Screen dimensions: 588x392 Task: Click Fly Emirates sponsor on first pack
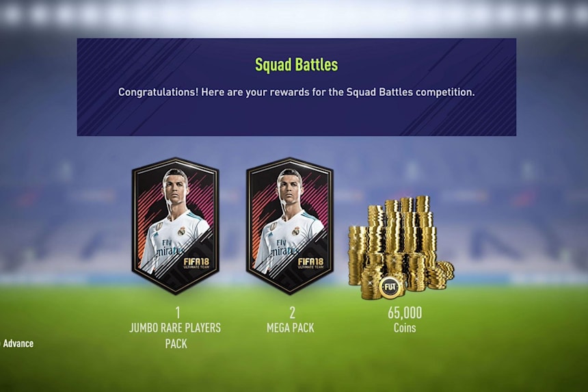(168, 248)
